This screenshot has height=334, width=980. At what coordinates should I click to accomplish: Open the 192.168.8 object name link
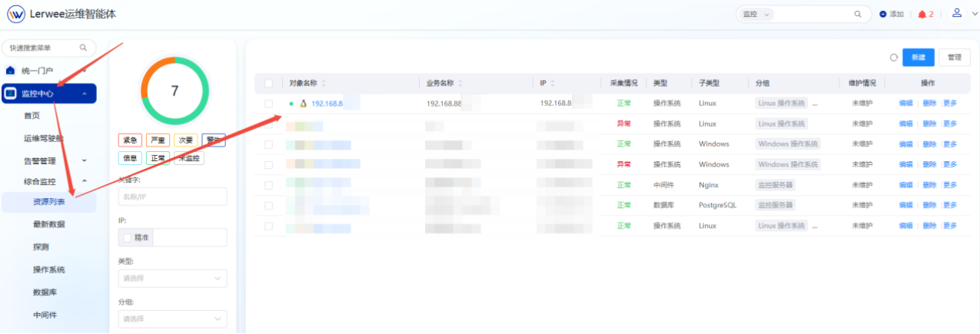[327, 103]
